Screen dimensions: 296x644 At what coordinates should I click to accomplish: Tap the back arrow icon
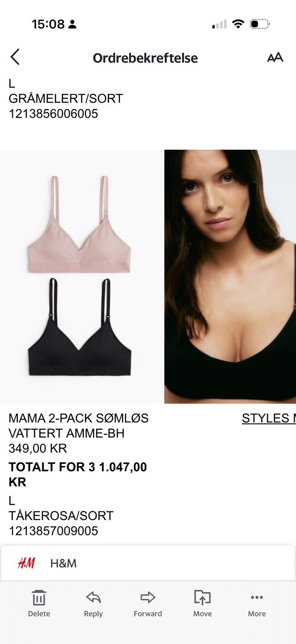click(15, 57)
